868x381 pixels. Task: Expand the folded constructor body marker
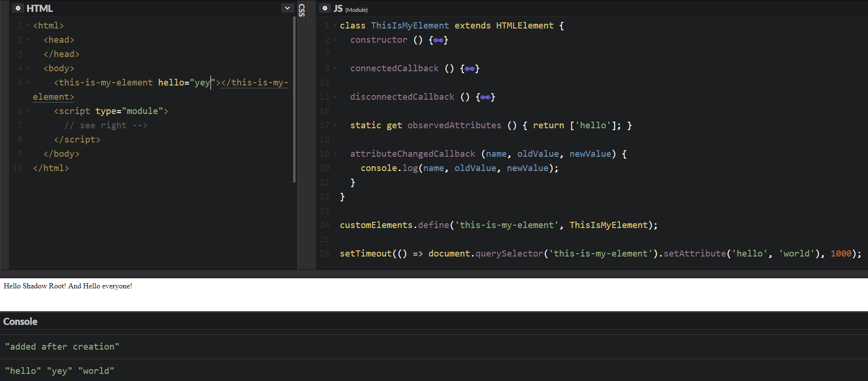point(439,40)
